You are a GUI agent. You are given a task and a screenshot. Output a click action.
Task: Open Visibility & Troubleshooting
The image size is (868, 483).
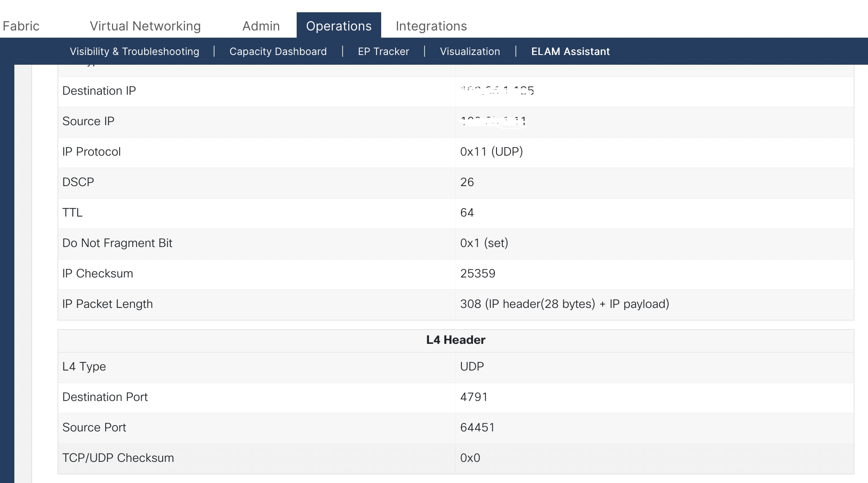pyautogui.click(x=135, y=51)
